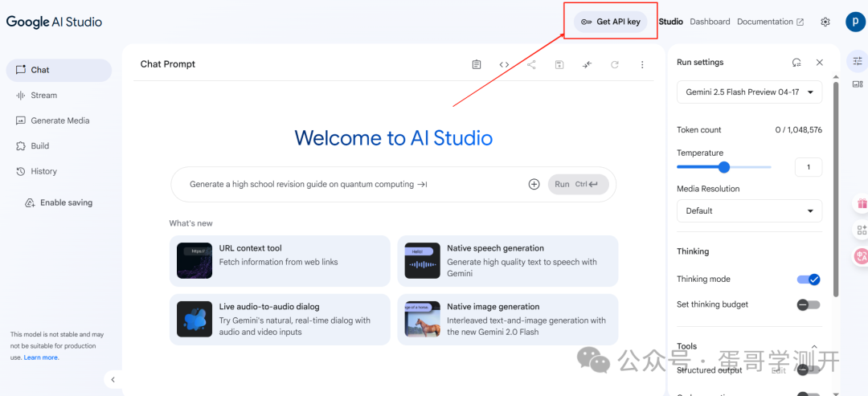Click the Get API key button
Image resolution: width=868 pixels, height=396 pixels.
(611, 22)
